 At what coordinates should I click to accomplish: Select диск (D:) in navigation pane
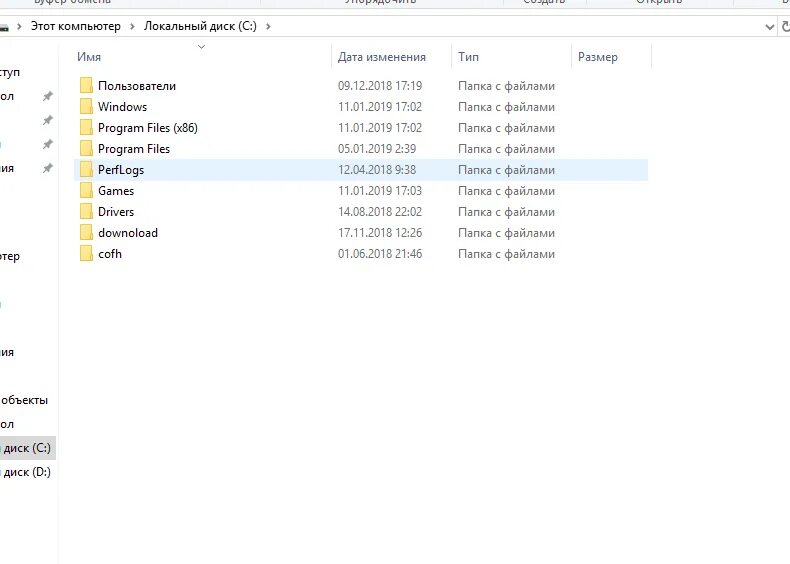pyautogui.click(x=26, y=472)
